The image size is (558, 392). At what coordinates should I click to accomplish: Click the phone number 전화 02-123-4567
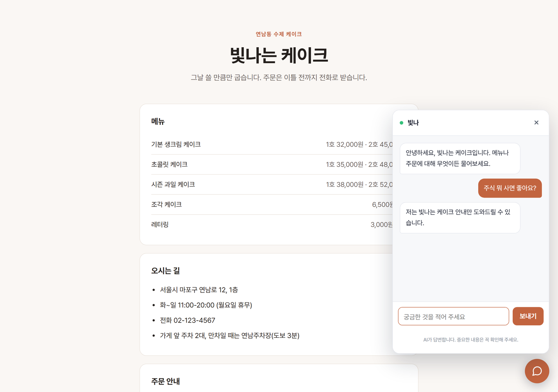(188, 320)
